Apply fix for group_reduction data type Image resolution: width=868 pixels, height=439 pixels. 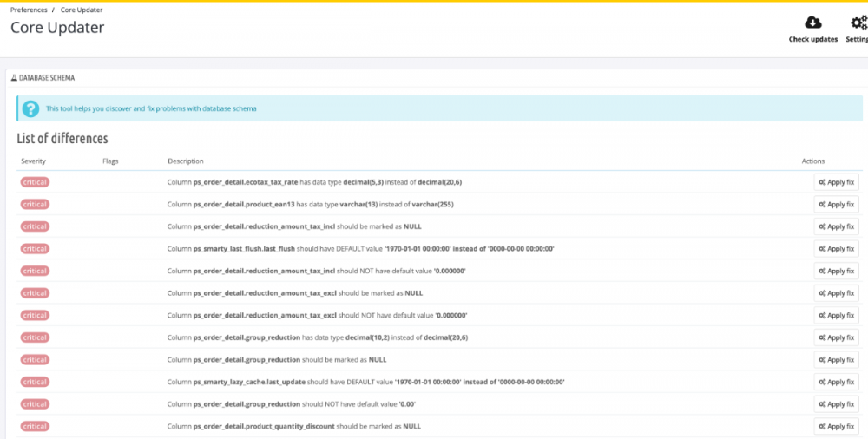(x=836, y=337)
